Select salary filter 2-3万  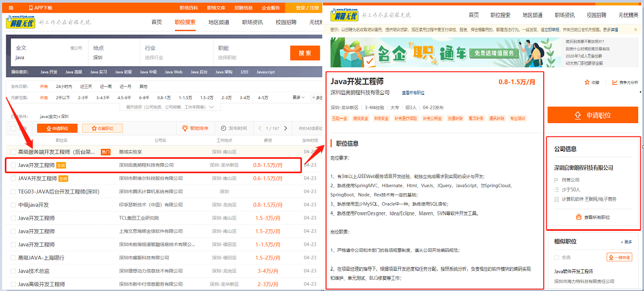click(227, 98)
